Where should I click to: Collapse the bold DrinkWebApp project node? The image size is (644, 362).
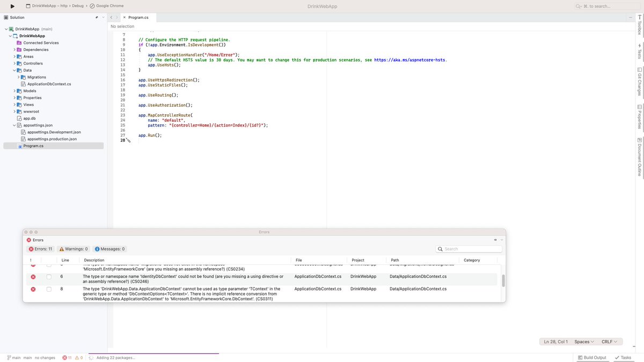pos(10,36)
